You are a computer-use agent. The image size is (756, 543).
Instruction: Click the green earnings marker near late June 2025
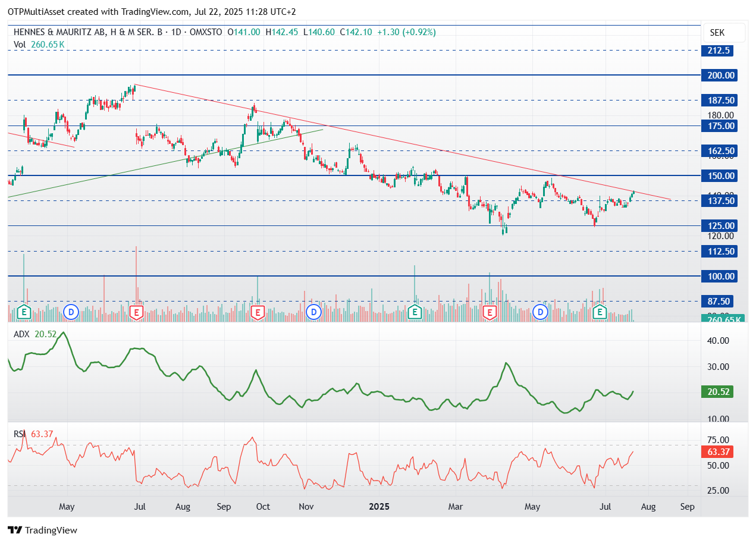click(600, 312)
